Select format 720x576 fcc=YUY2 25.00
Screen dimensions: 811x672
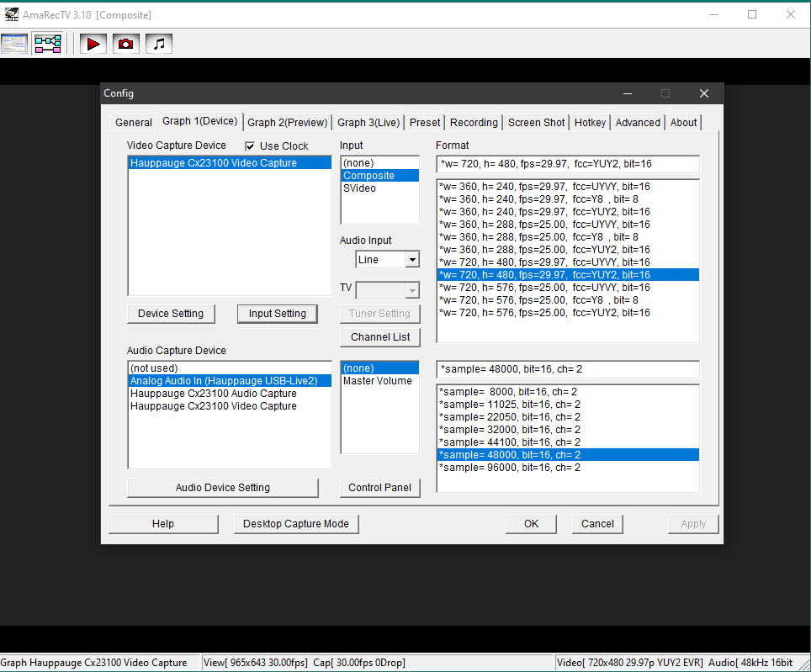568,313
